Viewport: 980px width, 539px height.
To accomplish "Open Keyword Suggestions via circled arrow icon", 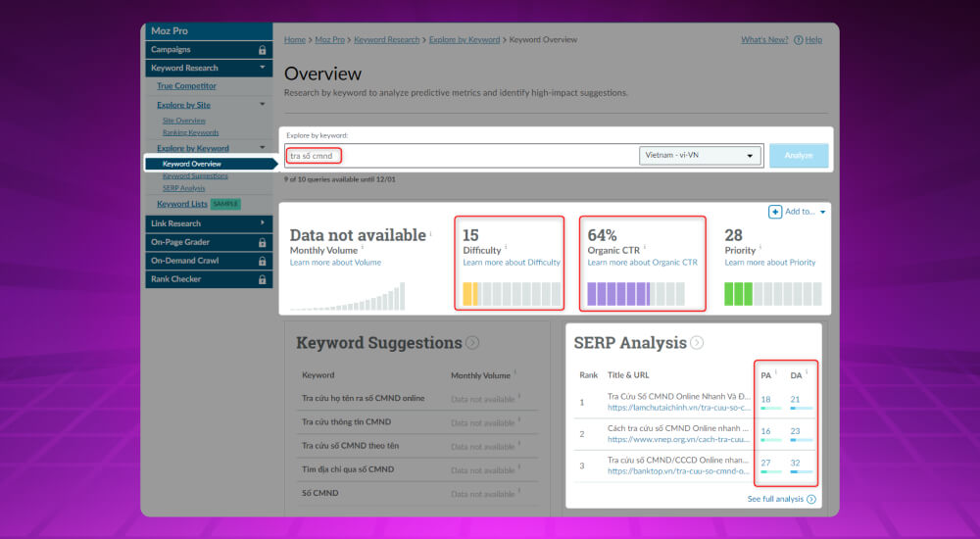I will [x=472, y=343].
